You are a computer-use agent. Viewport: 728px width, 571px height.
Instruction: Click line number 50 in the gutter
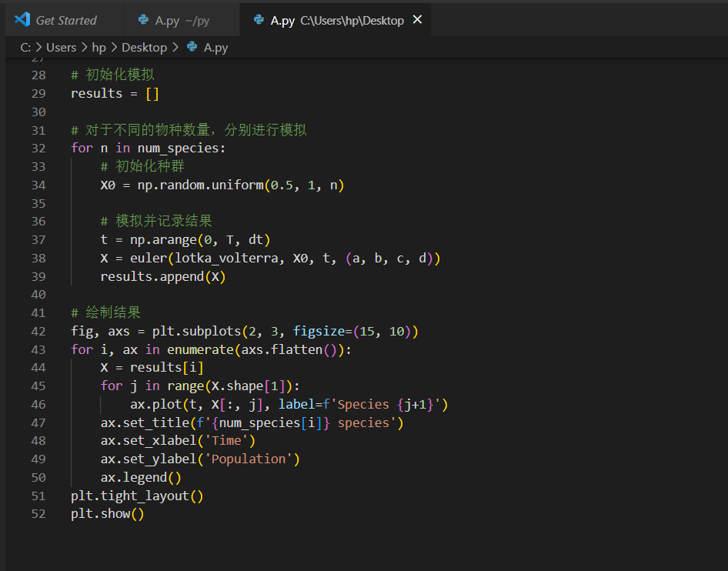coord(38,478)
